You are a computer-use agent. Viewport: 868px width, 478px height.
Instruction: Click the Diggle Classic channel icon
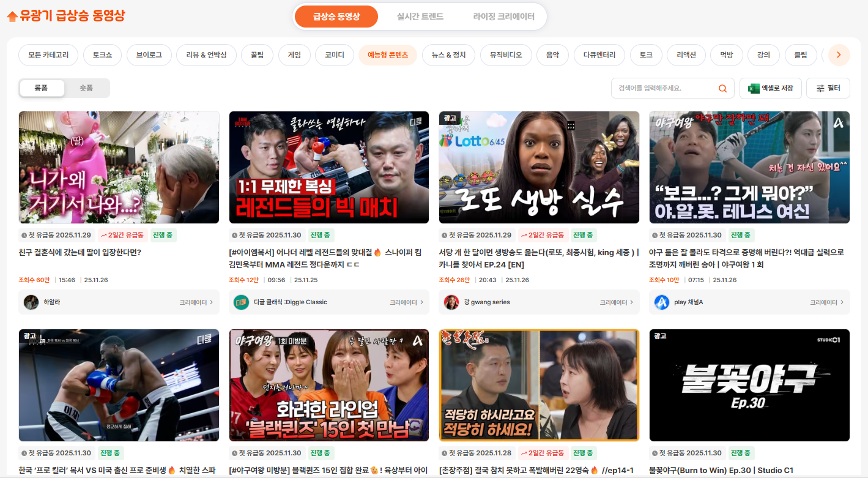[x=241, y=302]
